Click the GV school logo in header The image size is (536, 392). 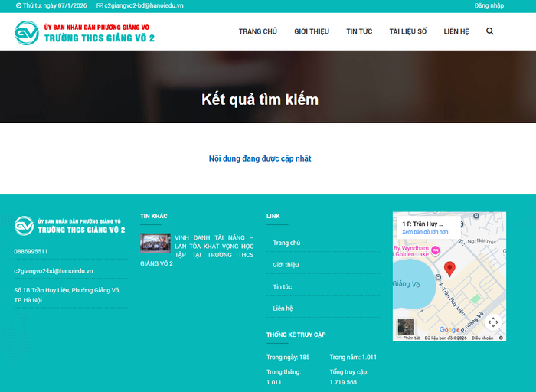(27, 33)
